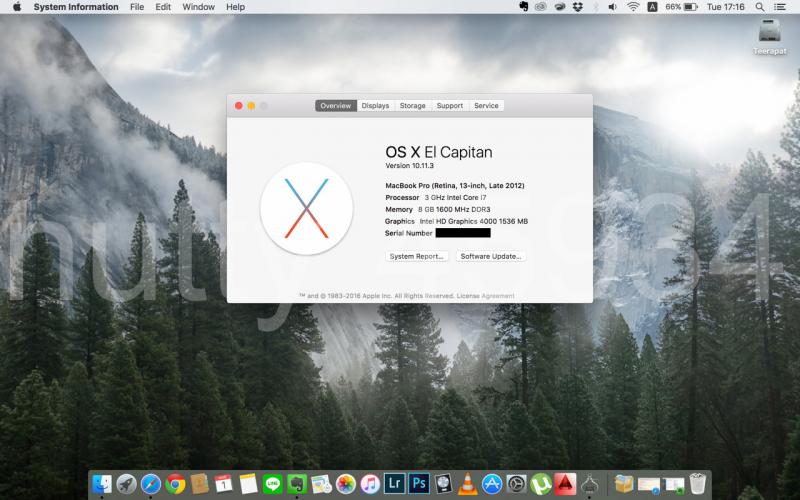
Task: Open the Window menu
Action: pos(198,7)
